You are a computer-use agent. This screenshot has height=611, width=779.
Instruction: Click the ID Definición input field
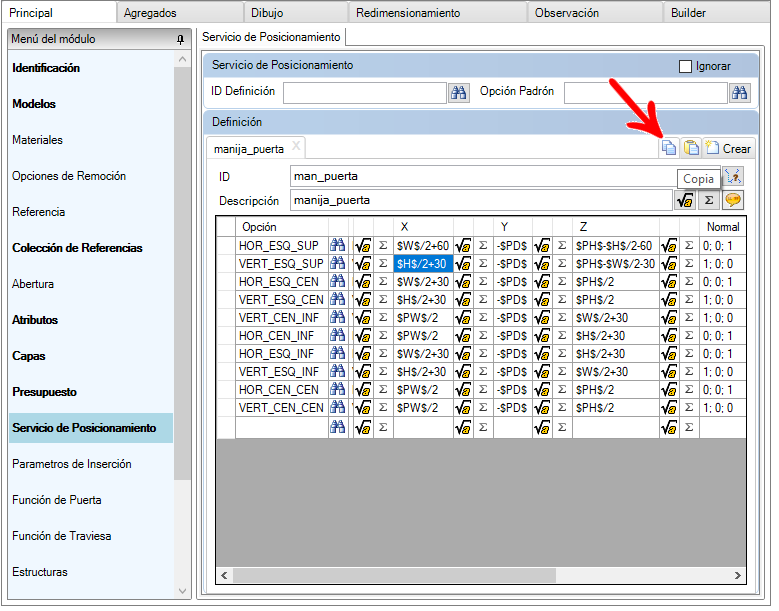[x=365, y=93]
